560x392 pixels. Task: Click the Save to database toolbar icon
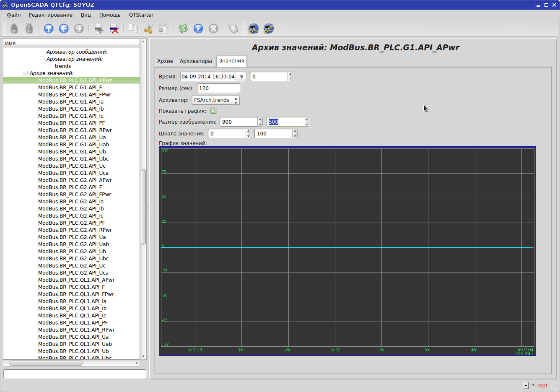click(29, 29)
